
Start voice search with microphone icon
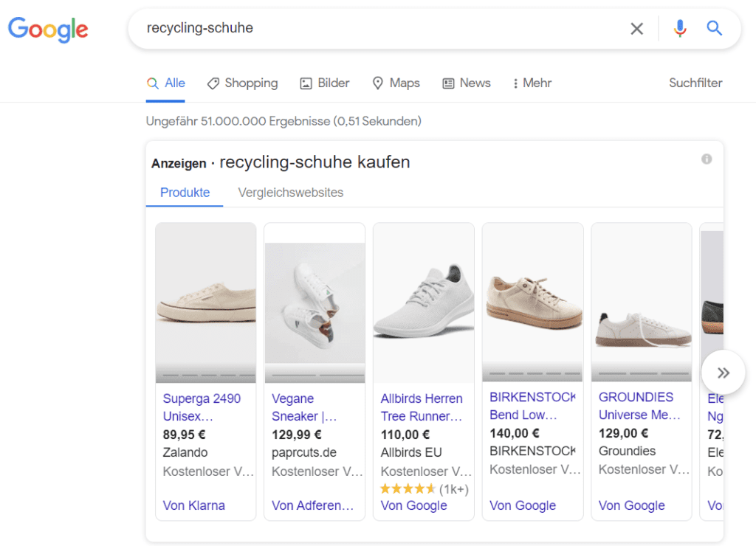680,29
